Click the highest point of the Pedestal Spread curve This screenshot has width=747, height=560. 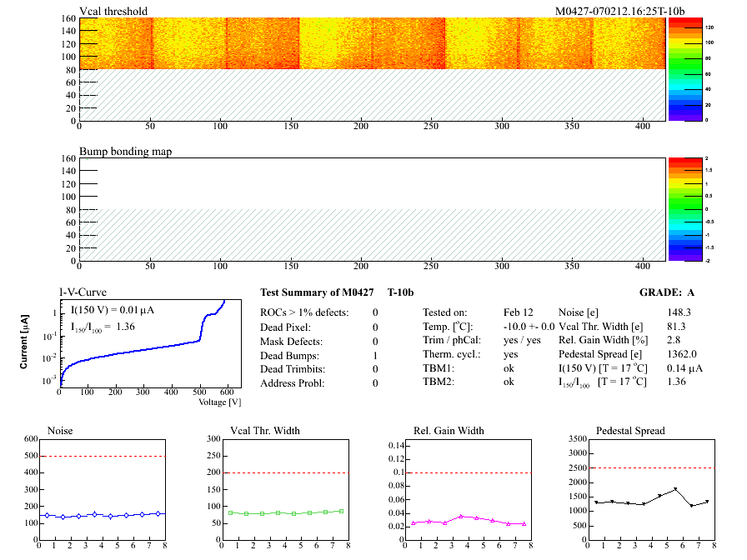pos(675,489)
